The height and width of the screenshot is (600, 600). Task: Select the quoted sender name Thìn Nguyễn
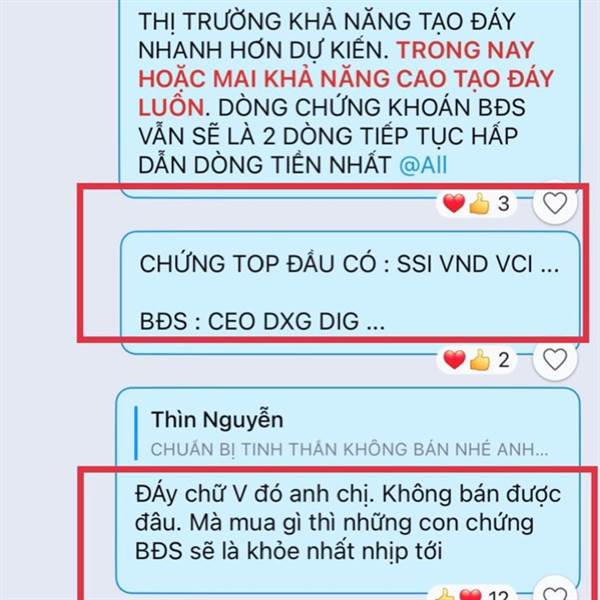[217, 420]
